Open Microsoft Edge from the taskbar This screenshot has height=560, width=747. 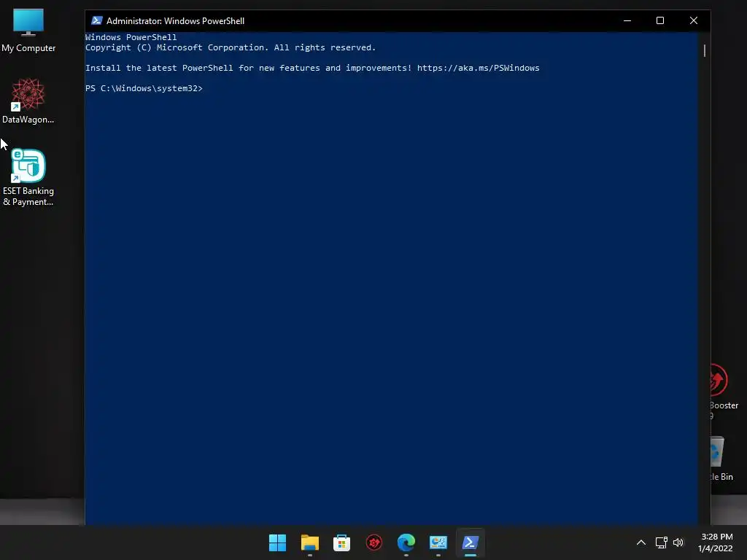(x=406, y=542)
